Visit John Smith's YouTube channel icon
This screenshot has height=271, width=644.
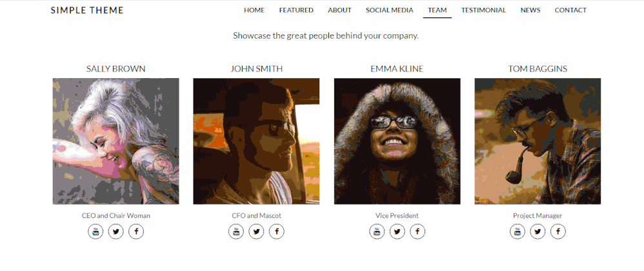point(236,232)
